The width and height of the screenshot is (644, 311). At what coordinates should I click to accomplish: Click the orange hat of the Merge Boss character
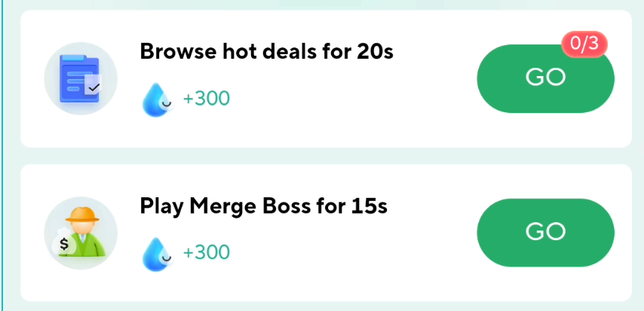coord(79,215)
